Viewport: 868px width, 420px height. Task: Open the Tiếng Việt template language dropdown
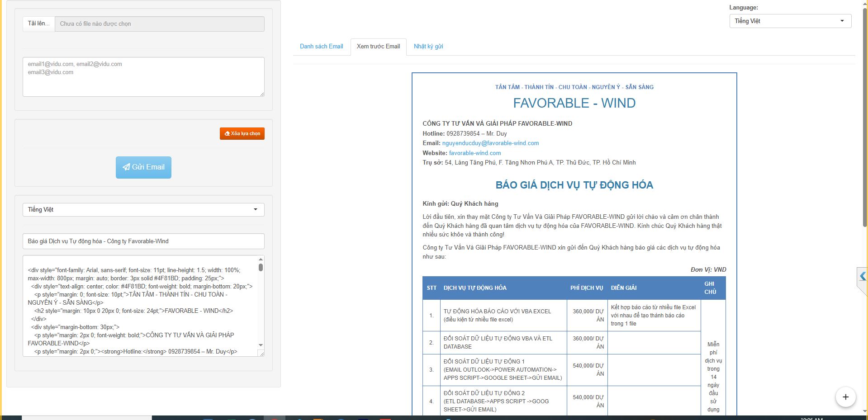(x=143, y=210)
